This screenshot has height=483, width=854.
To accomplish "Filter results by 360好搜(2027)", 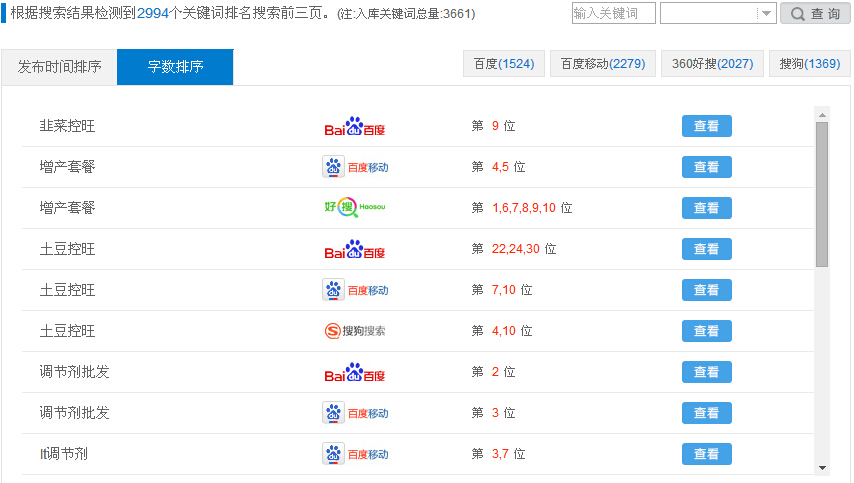I will (x=712, y=64).
